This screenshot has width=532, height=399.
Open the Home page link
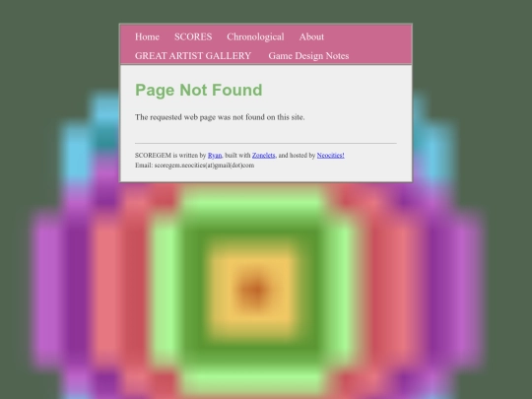(147, 36)
